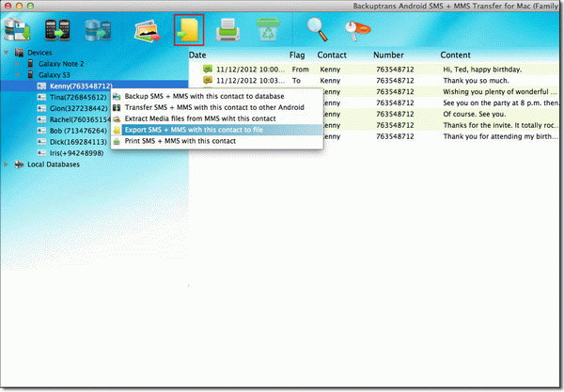Image resolution: width=564 pixels, height=392 pixels.
Task: Choose Print SMS + MMS with this contact
Action: pos(217,141)
